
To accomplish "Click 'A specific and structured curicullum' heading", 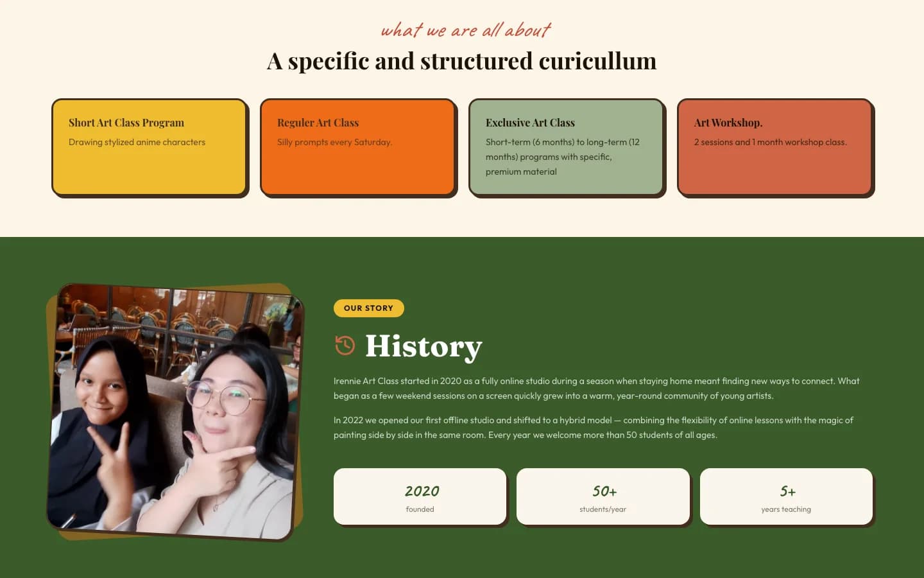I will click(462, 61).
